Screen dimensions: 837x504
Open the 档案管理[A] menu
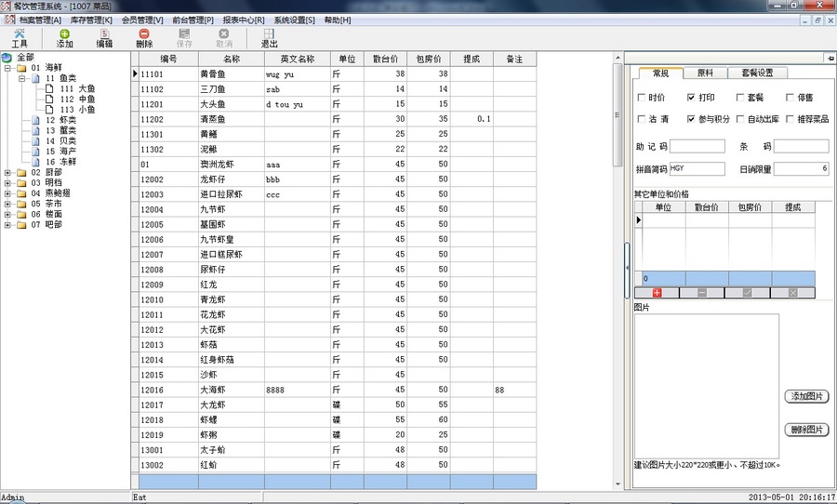coord(40,20)
